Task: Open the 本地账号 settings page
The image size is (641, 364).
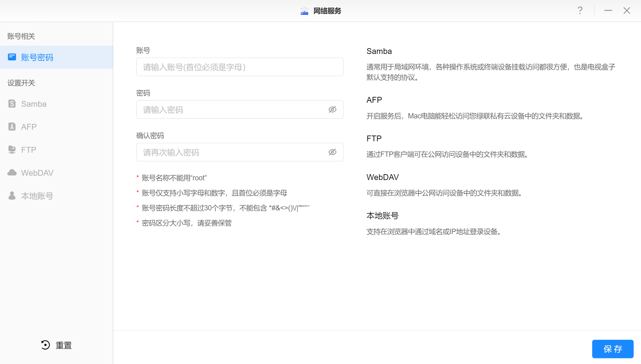Action: coord(37,196)
